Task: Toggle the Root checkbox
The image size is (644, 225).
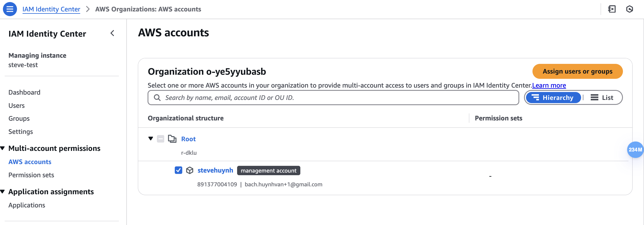Action: click(x=161, y=139)
